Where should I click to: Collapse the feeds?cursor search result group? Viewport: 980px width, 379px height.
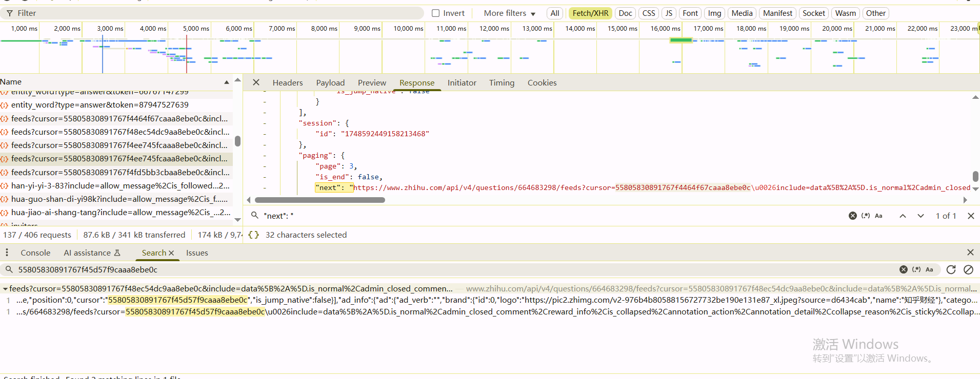point(5,289)
